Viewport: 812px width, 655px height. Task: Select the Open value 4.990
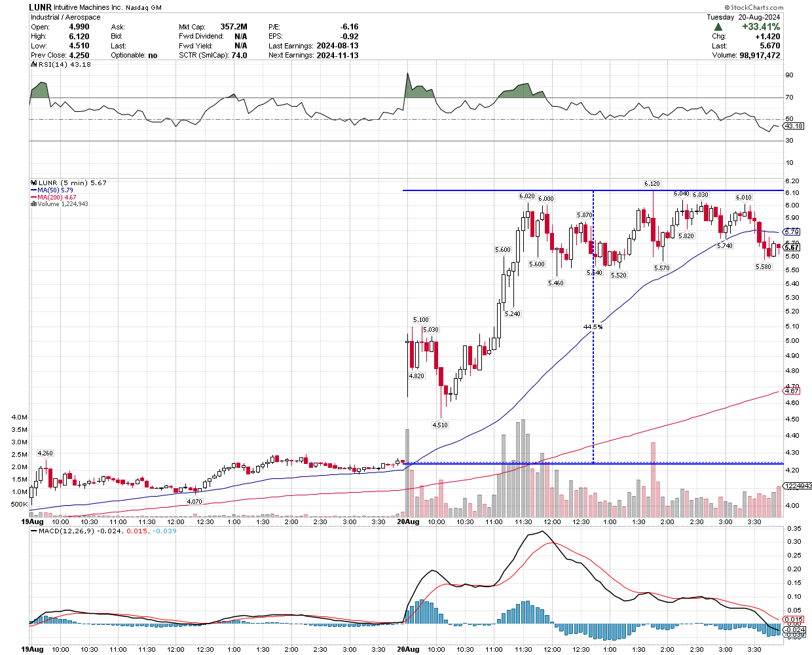[x=79, y=27]
